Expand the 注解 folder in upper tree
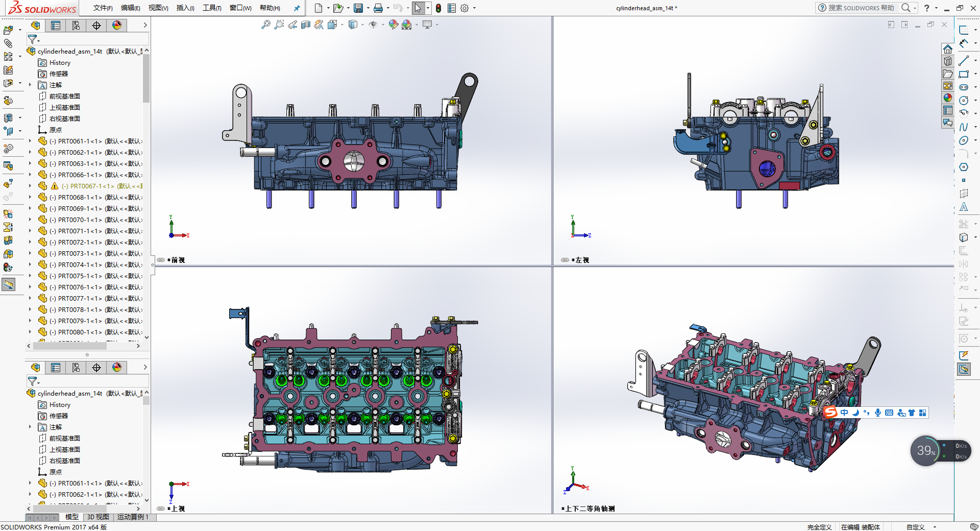The image size is (980, 531). click(x=30, y=85)
